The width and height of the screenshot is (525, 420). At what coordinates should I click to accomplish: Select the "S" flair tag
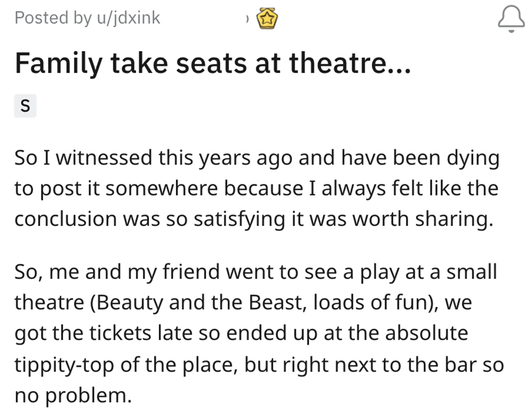(x=25, y=105)
